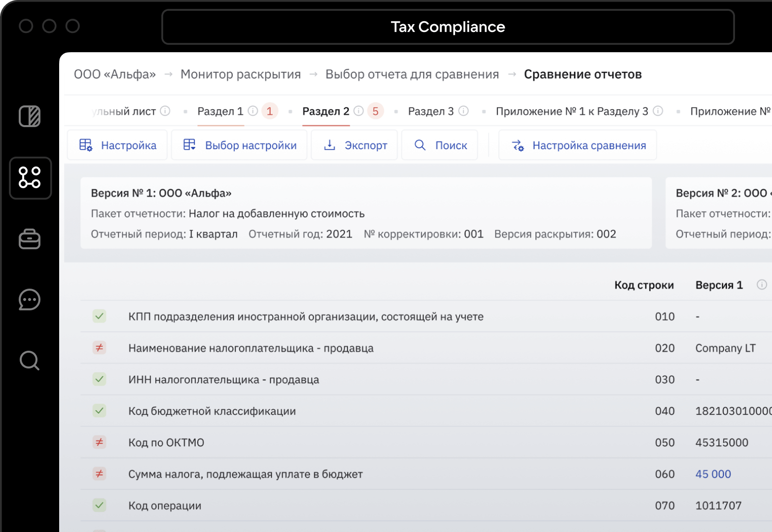
Task: Switch to Приложение № 1 к Разделу 3 tab
Action: coord(572,111)
